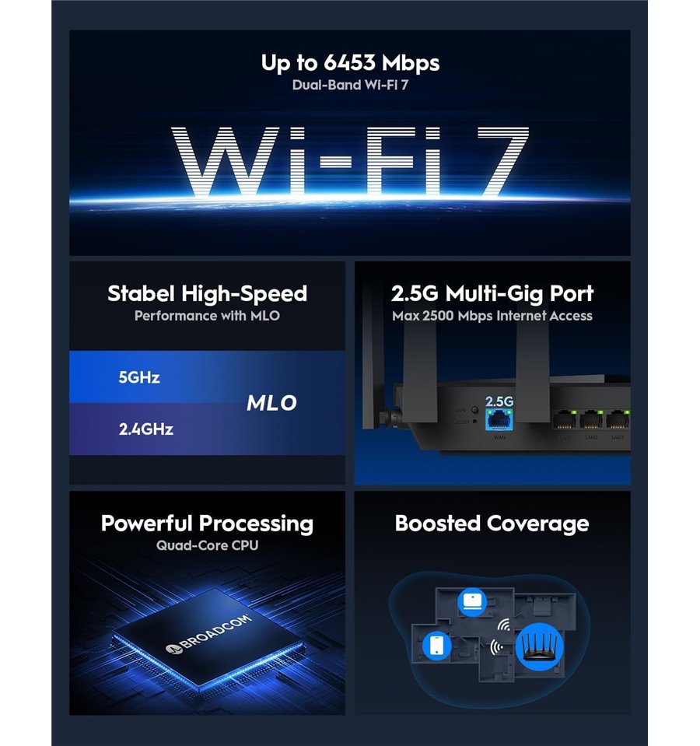Click the 2.5G Multi-Gig Port heading
Viewport: 700px width, 746px height.
pyautogui.click(x=492, y=293)
